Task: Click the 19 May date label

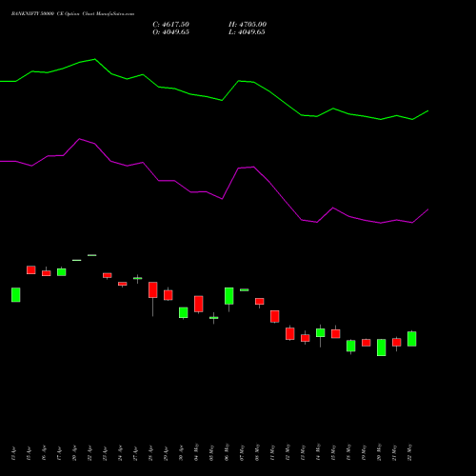Action: coord(364,452)
